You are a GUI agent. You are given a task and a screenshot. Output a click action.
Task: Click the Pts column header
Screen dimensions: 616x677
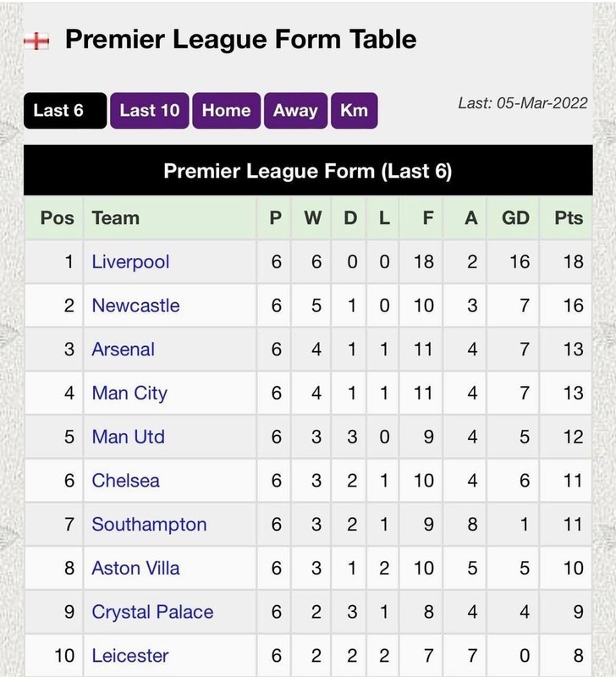569,218
